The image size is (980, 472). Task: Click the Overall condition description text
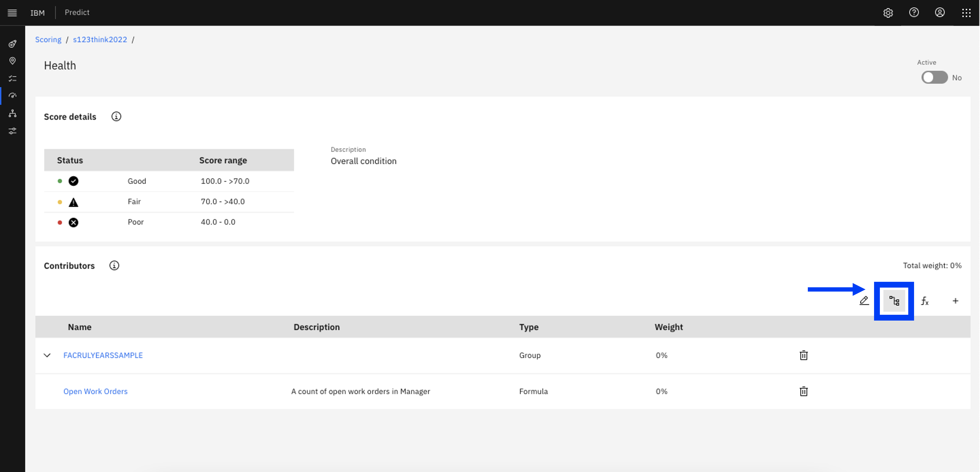coord(364,161)
